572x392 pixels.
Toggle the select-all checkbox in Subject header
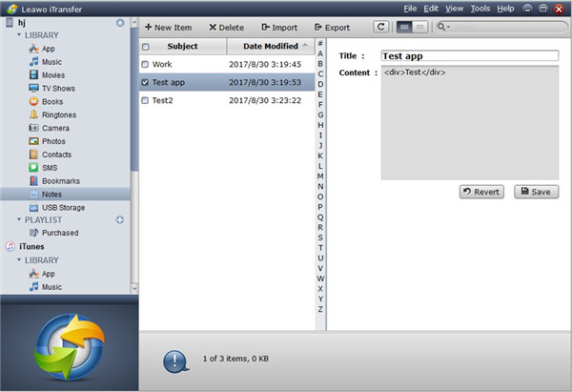coord(146,47)
